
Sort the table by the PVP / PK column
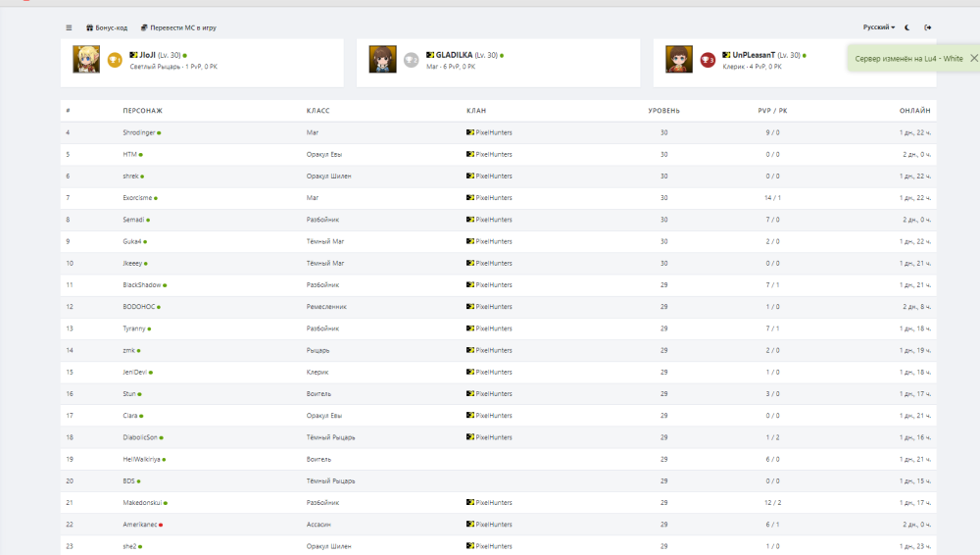click(772, 111)
